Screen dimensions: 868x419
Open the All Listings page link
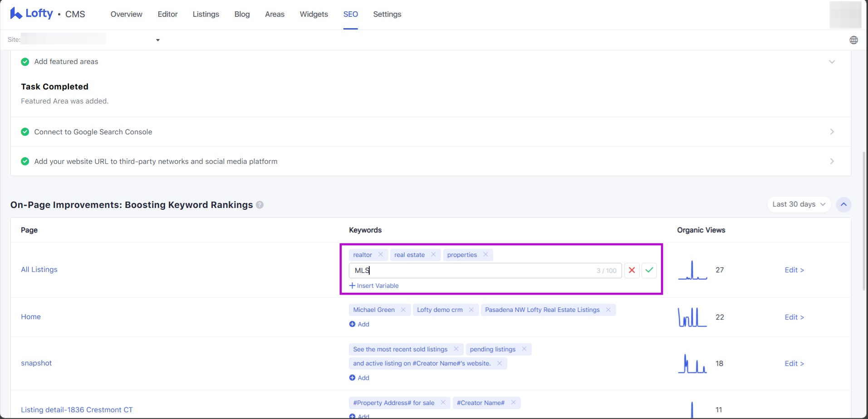coord(39,270)
